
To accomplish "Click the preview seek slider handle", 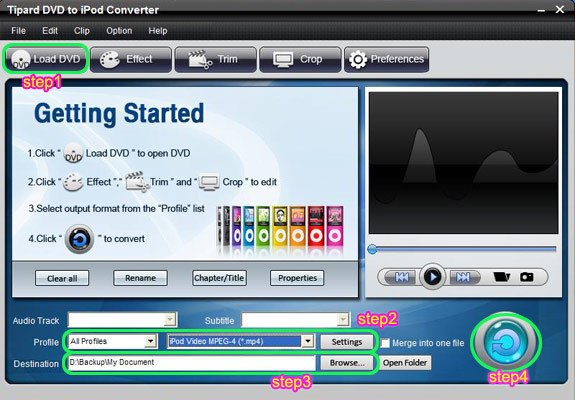I will point(372,249).
